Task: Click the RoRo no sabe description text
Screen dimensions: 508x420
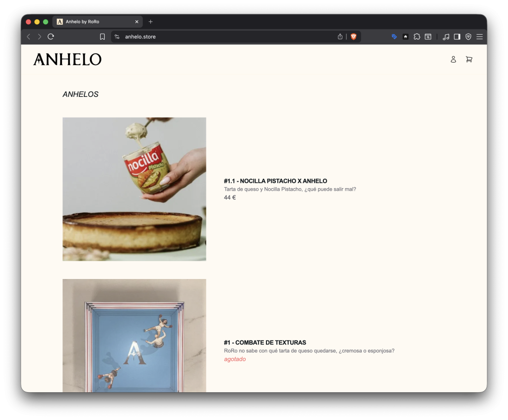Action: (x=309, y=350)
